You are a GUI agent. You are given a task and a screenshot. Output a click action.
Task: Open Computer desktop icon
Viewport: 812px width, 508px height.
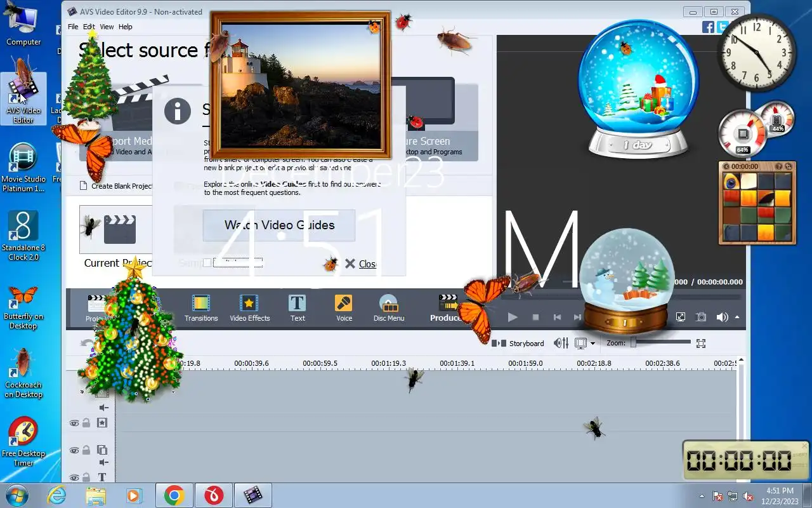tap(23, 25)
